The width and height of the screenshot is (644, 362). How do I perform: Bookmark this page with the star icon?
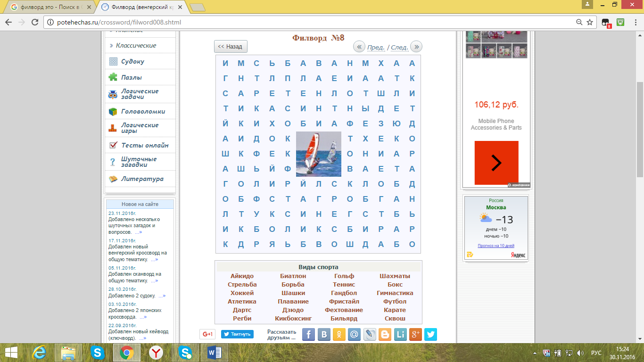(x=589, y=22)
